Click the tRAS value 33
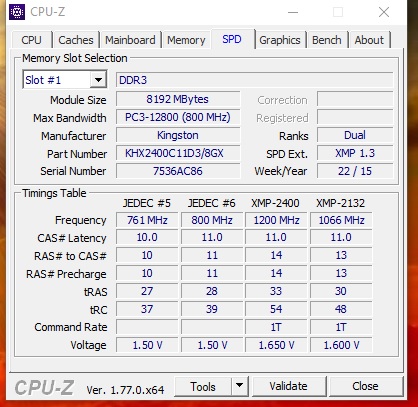This screenshot has width=418, height=407. 276,291
